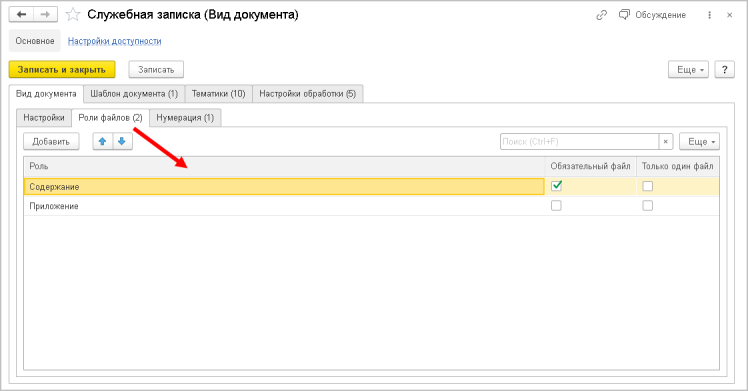
Task: Open the Настройки обработки (5) tab
Action: pos(308,93)
